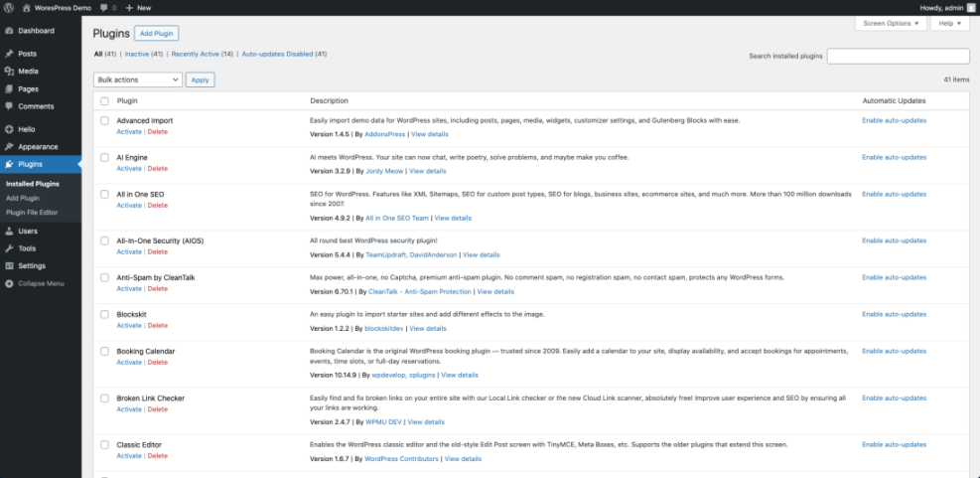
Task: Delete the Broken Link Checker plugin
Action: point(158,409)
